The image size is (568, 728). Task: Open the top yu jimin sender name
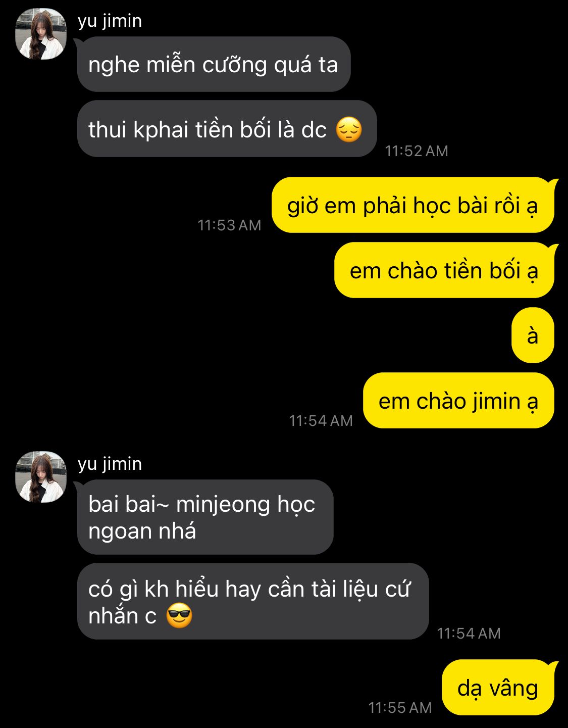110,21
